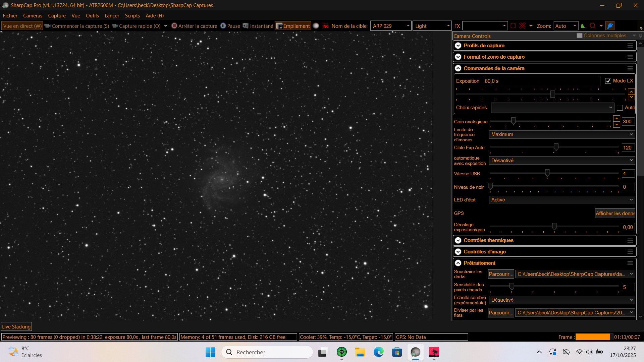Open the FX effects dropdown
Image resolution: width=644 pixels, height=362 pixels.
click(x=485, y=26)
